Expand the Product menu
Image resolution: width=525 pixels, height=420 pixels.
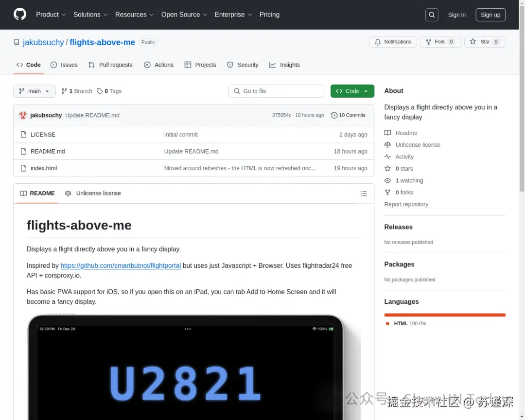coord(51,15)
